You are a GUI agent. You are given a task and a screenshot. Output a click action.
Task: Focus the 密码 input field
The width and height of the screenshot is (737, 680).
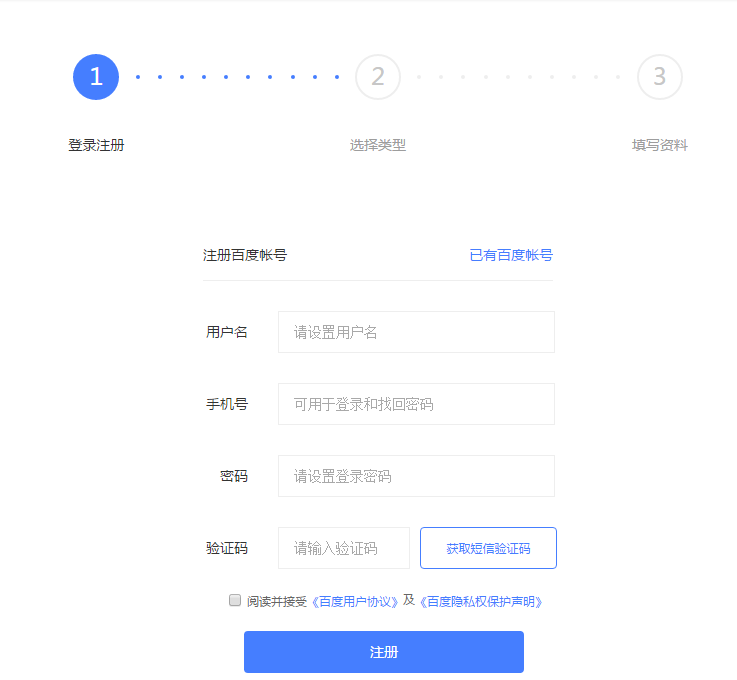[416, 476]
